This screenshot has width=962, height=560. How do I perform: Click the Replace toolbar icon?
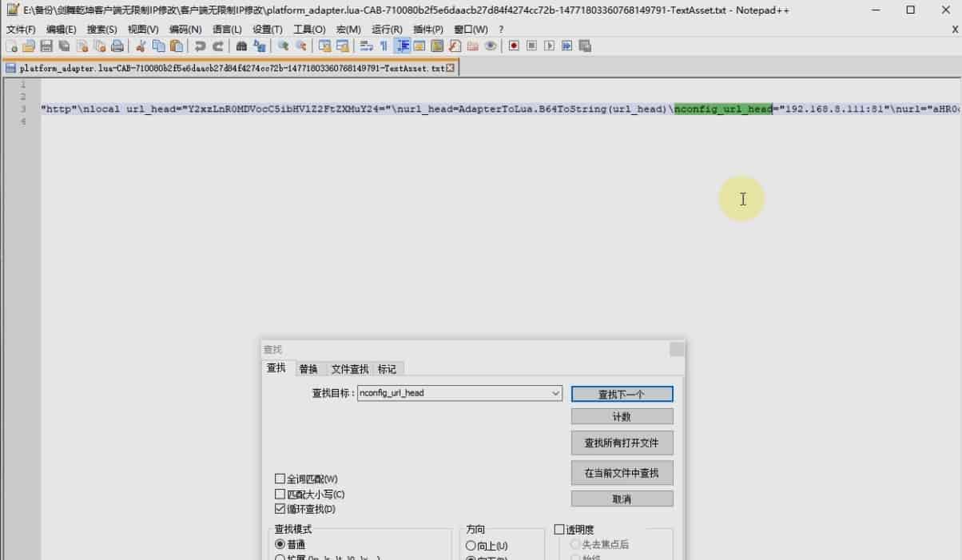[x=259, y=46]
